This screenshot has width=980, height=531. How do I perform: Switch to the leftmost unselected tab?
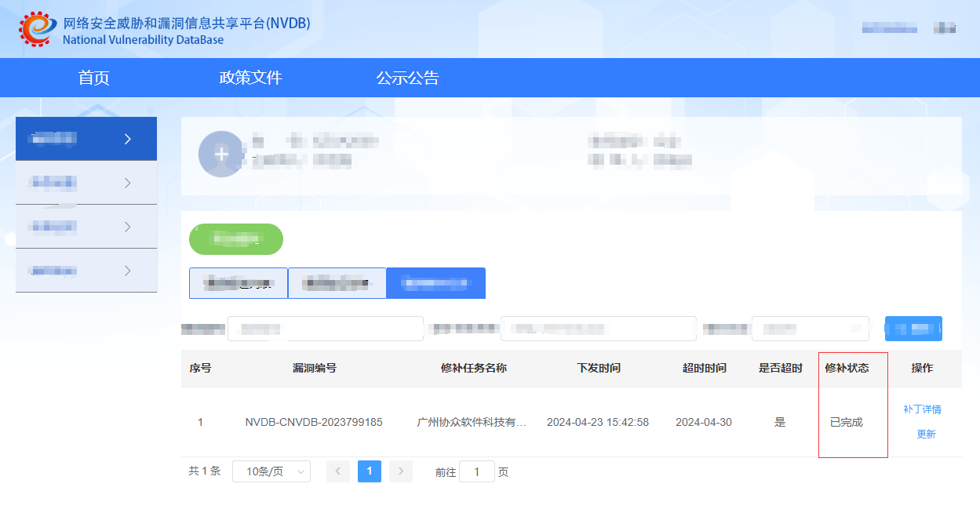coord(239,283)
